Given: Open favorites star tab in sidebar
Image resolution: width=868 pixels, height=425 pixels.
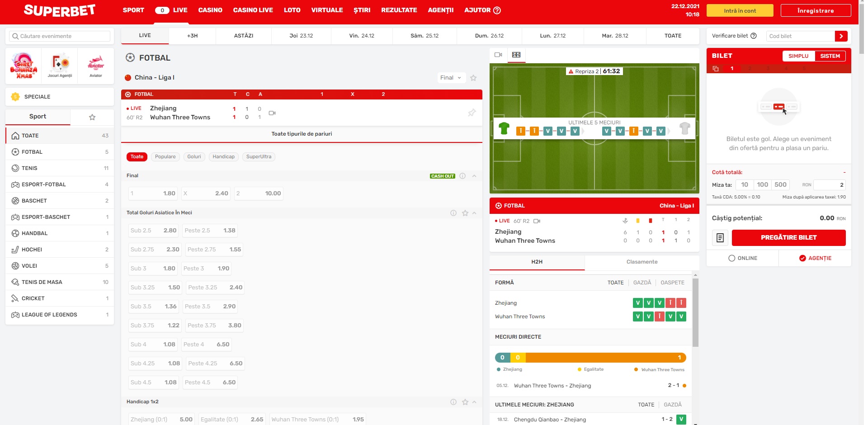Looking at the screenshot, I should [x=92, y=117].
